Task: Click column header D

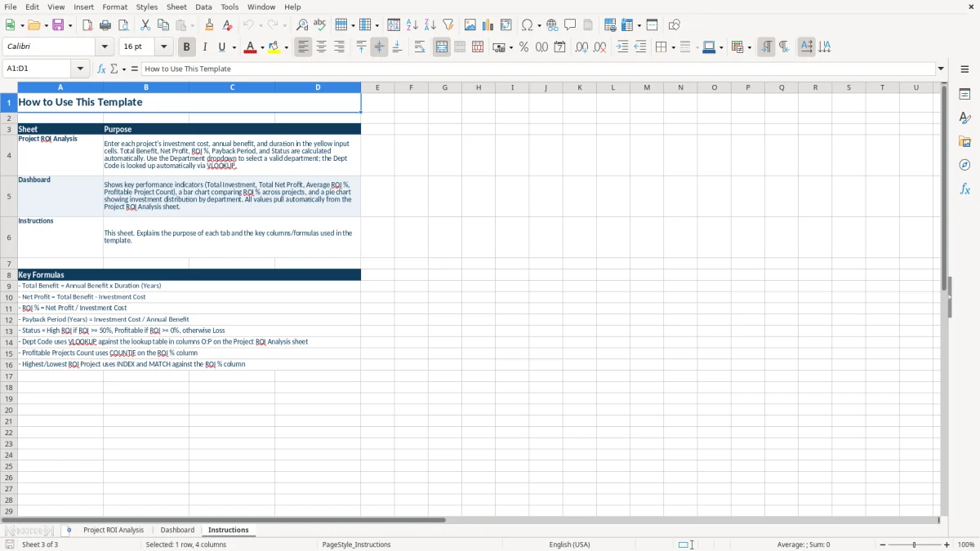Action: tap(318, 87)
